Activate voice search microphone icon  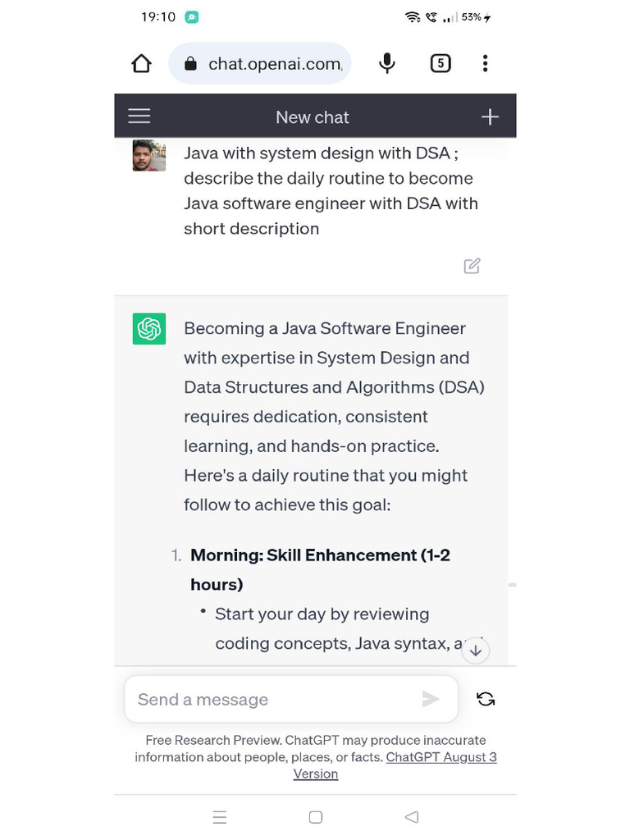[x=387, y=63]
